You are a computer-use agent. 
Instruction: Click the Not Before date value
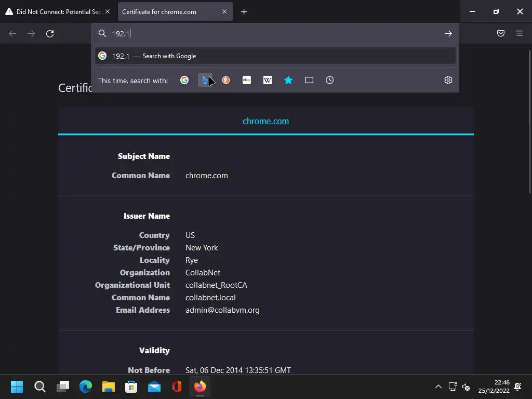tap(238, 370)
